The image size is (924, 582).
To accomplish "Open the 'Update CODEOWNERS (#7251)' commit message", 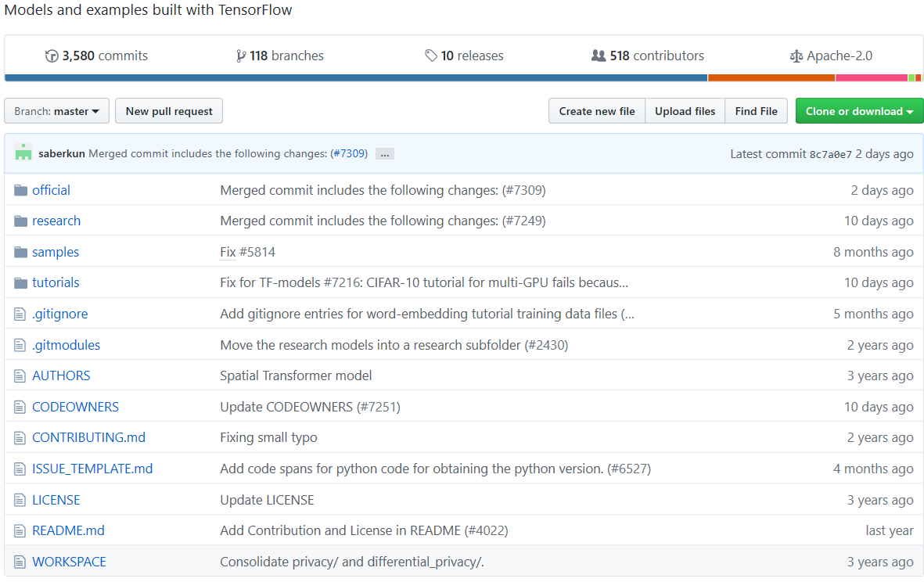I will tap(310, 407).
